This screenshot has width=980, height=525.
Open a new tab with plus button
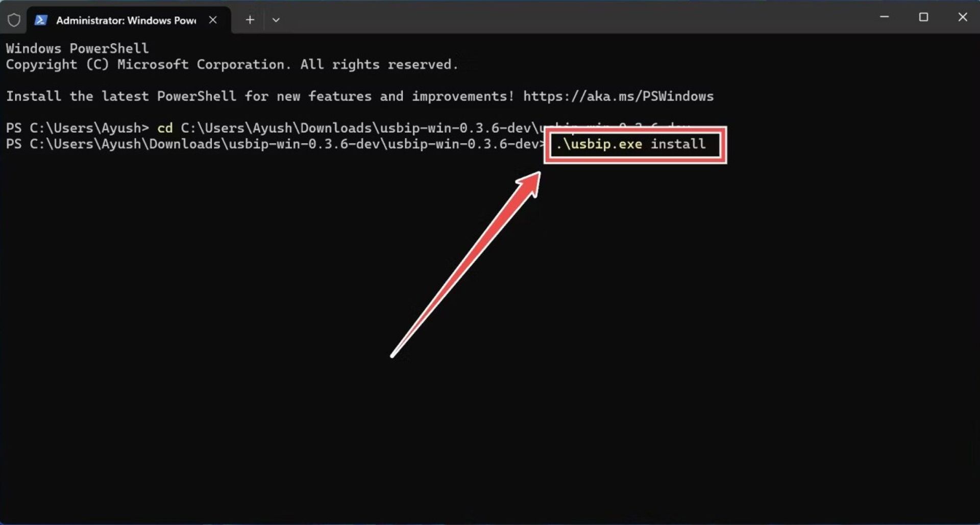[250, 20]
